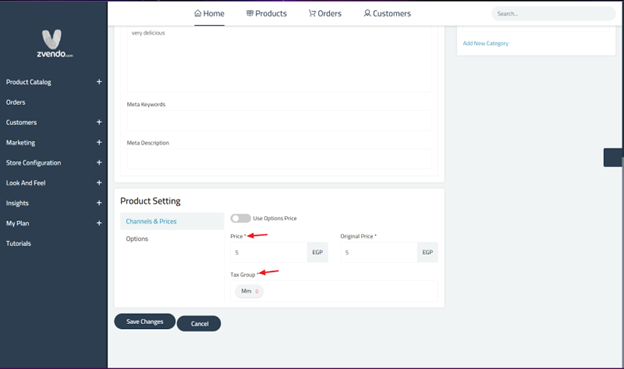Viewport: 624px width, 369px height.
Task: Click the zvendo logo
Action: click(54, 43)
